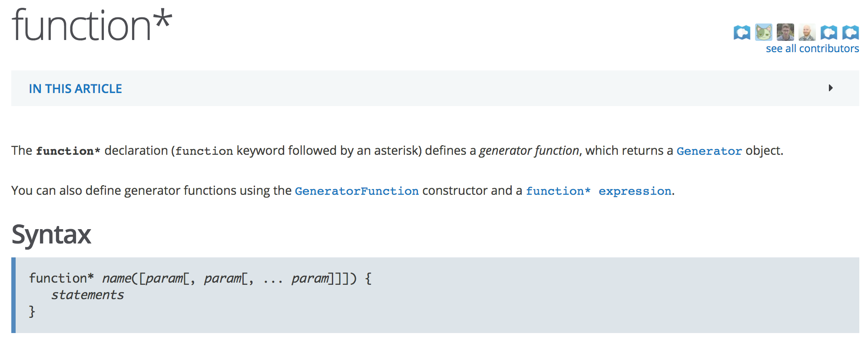The width and height of the screenshot is (868, 340).
Task: Open the Generator object link
Action: tap(709, 151)
